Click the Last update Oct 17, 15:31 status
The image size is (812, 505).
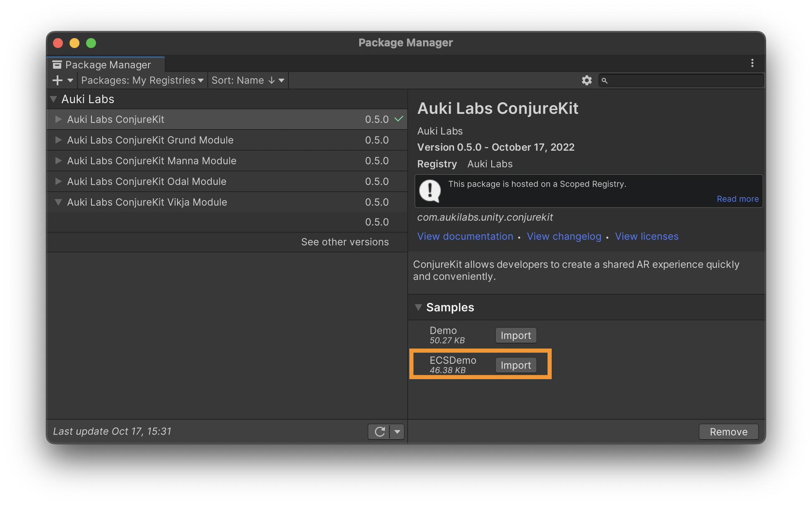pyautogui.click(x=112, y=431)
